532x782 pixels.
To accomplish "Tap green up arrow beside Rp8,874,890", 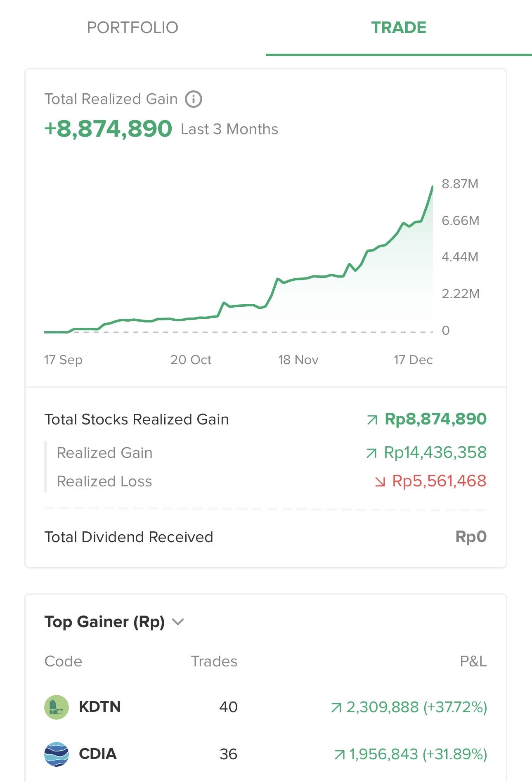I will tap(372, 420).
